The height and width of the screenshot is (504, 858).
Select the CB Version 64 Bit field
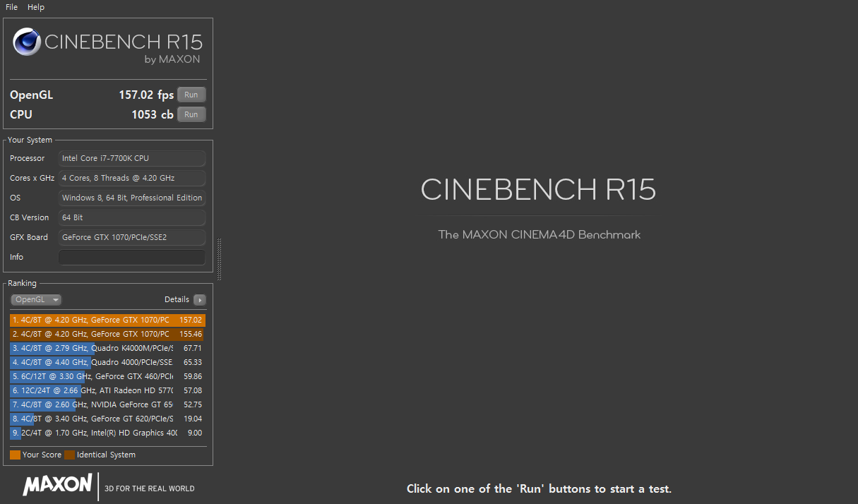[x=132, y=217]
